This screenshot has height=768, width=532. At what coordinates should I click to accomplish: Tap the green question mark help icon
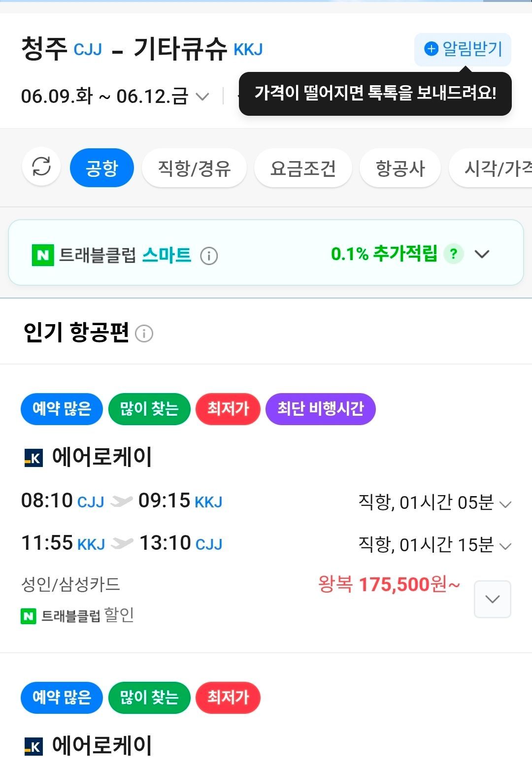click(x=453, y=254)
